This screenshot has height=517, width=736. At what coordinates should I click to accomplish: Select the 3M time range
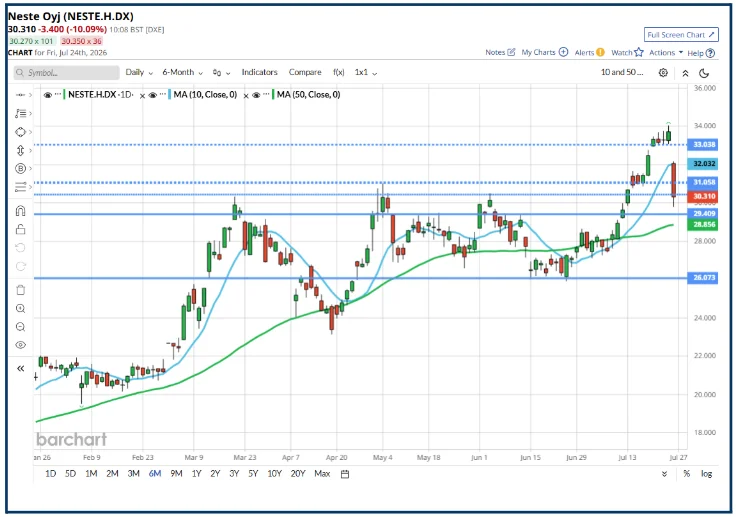134,474
